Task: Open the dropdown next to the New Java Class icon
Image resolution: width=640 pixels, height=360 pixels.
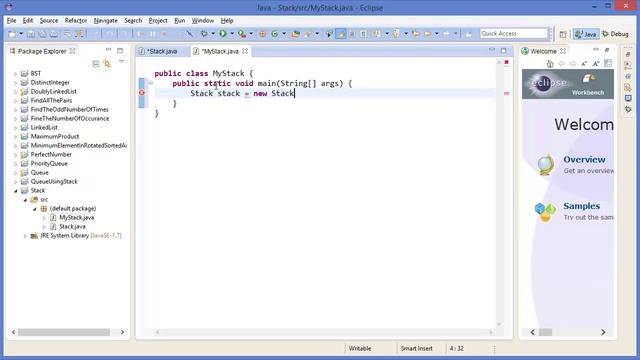Action: click(284, 34)
